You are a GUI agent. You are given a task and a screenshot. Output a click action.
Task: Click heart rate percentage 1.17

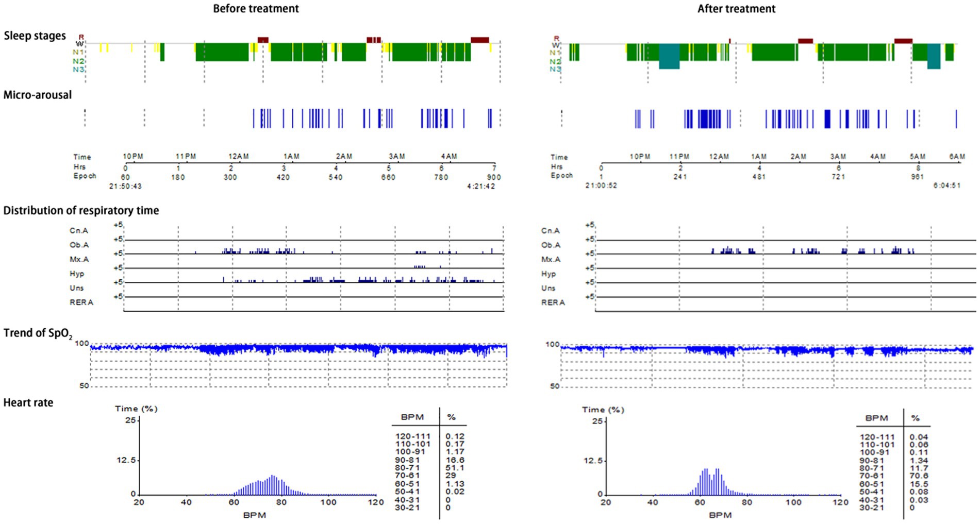point(455,452)
